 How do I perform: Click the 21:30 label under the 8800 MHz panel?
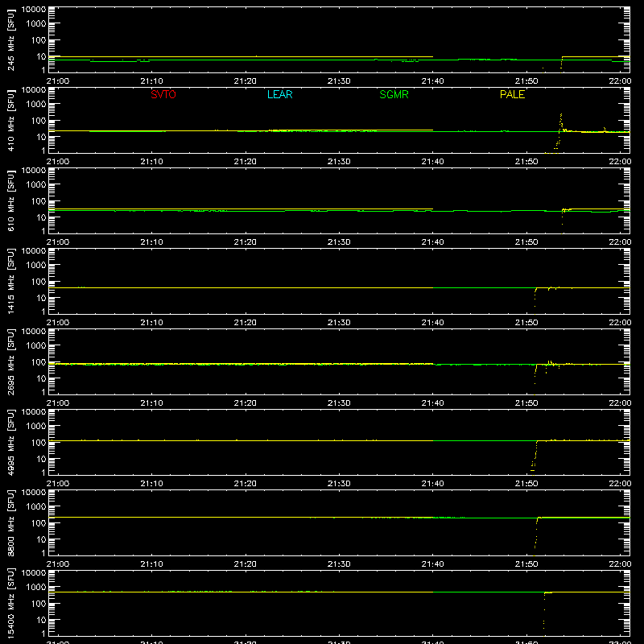(339, 564)
